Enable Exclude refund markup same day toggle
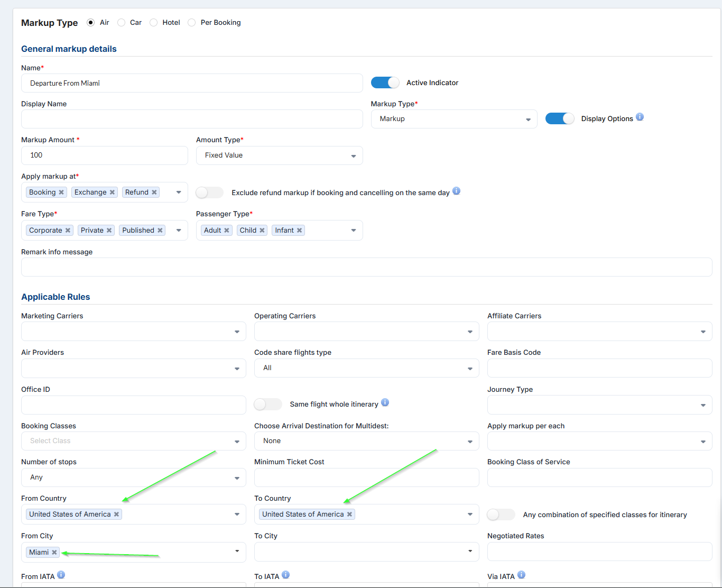 (210, 192)
